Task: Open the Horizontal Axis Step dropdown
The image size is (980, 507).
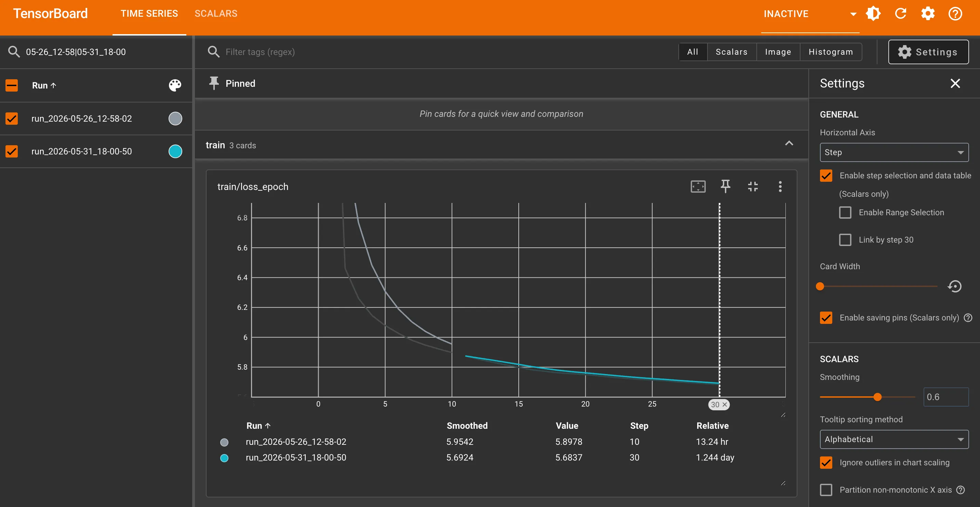Action: click(x=894, y=152)
